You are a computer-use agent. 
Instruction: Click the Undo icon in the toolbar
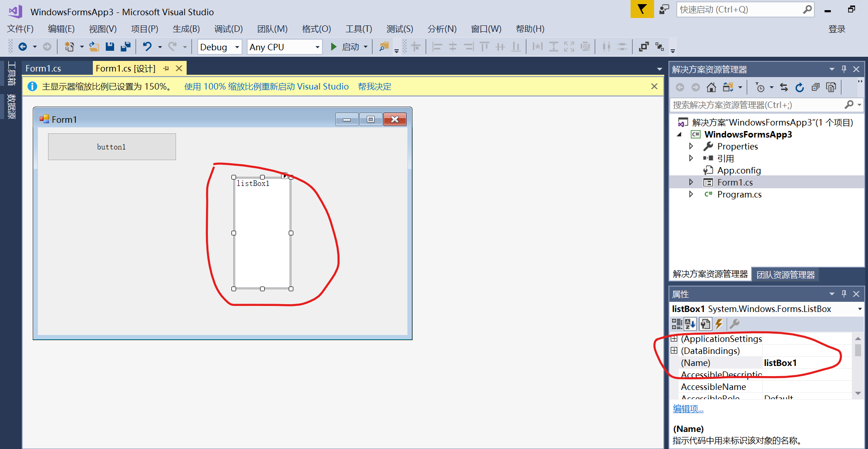(x=147, y=46)
